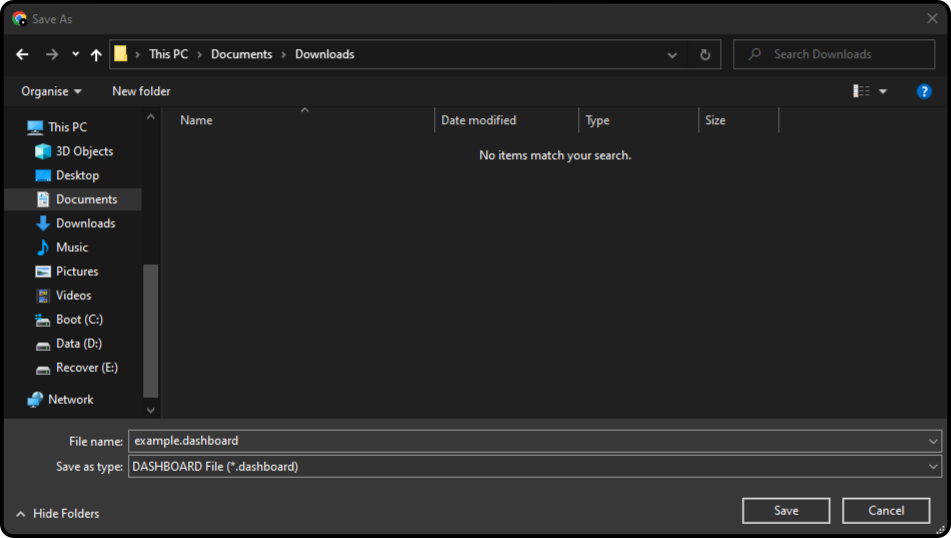This screenshot has height=538, width=951.
Task: Click the Search Downloads field
Action: 834,54
